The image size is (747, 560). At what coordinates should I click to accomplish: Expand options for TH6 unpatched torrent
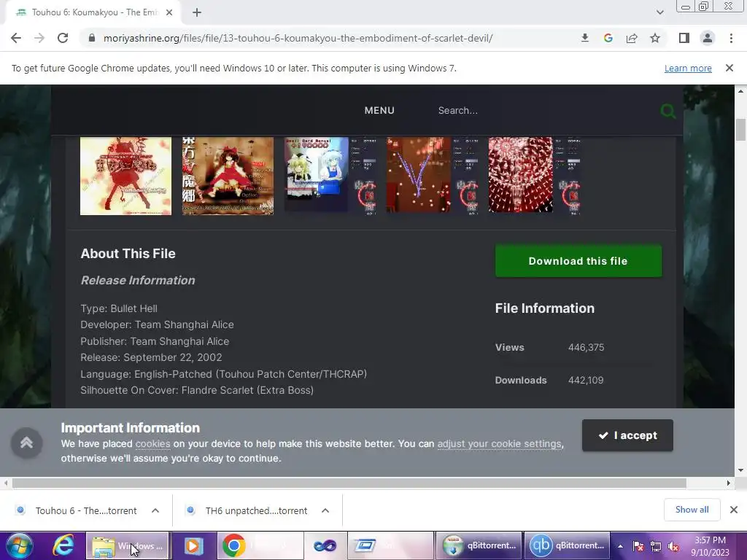pyautogui.click(x=325, y=510)
